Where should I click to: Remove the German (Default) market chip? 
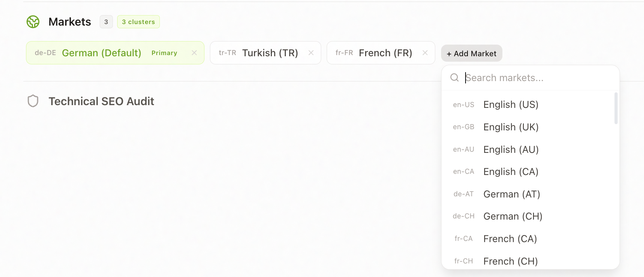[194, 53]
